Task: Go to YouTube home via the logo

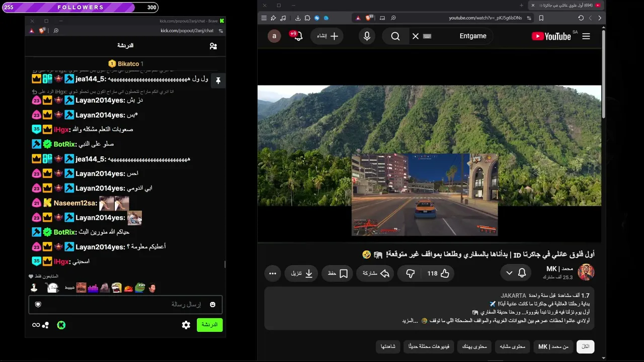Action: pos(551,36)
